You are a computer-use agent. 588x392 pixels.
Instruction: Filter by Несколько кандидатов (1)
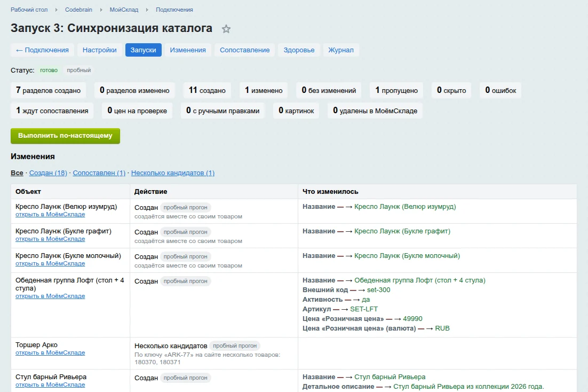(x=173, y=173)
